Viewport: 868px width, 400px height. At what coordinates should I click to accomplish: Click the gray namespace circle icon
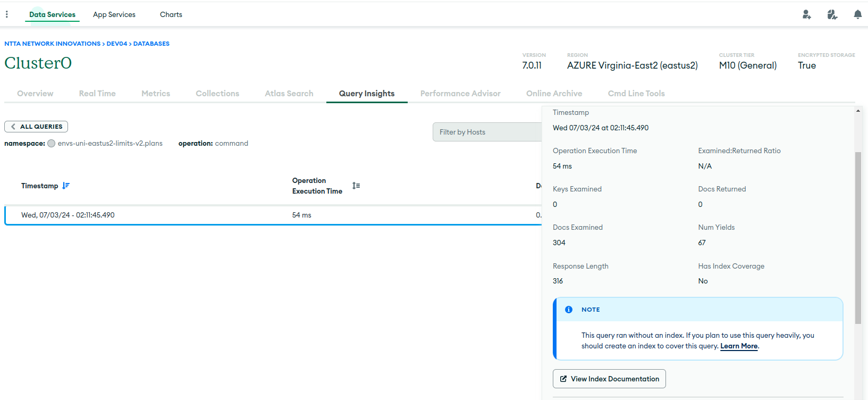(x=52, y=144)
